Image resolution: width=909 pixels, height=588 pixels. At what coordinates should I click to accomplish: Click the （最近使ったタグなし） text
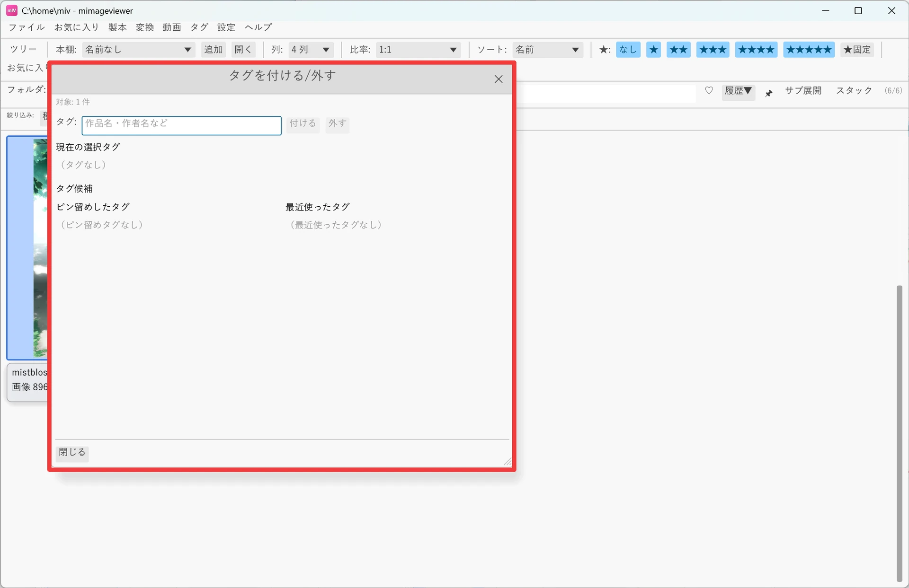pos(336,225)
